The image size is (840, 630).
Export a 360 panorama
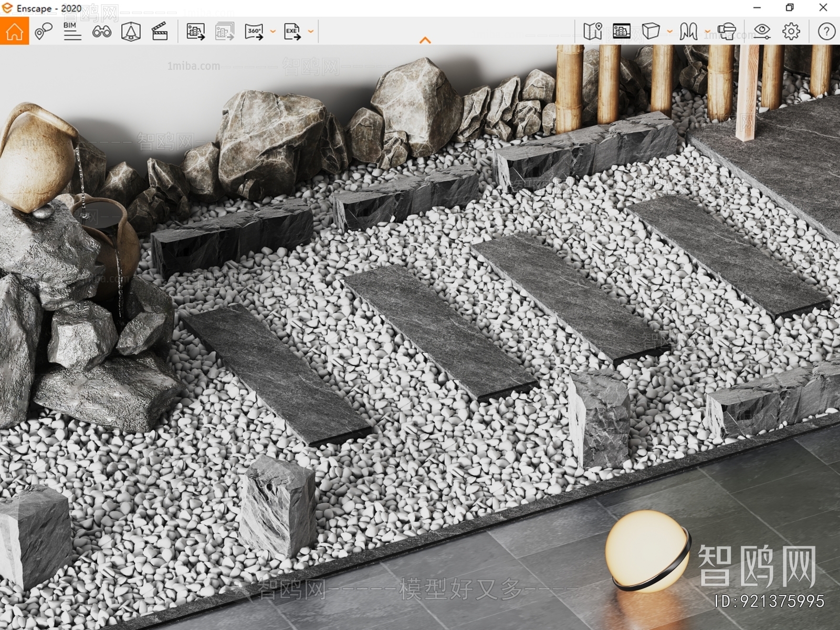click(254, 31)
